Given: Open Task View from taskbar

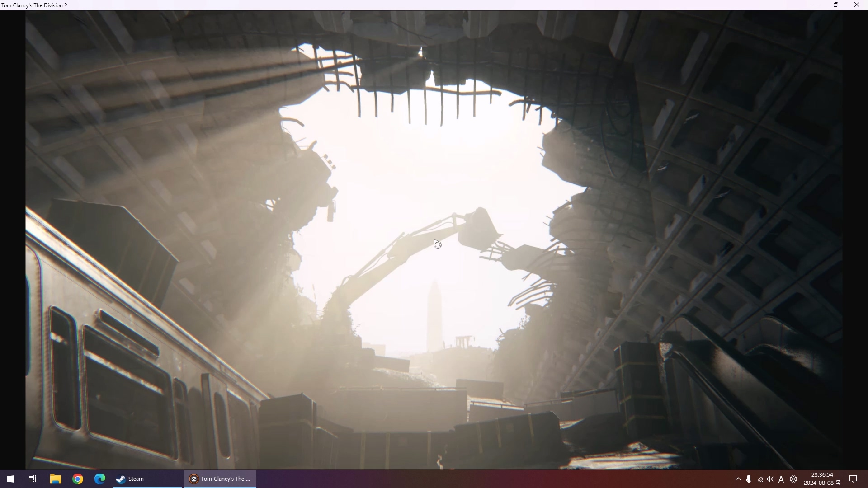Looking at the screenshot, I should point(33,479).
